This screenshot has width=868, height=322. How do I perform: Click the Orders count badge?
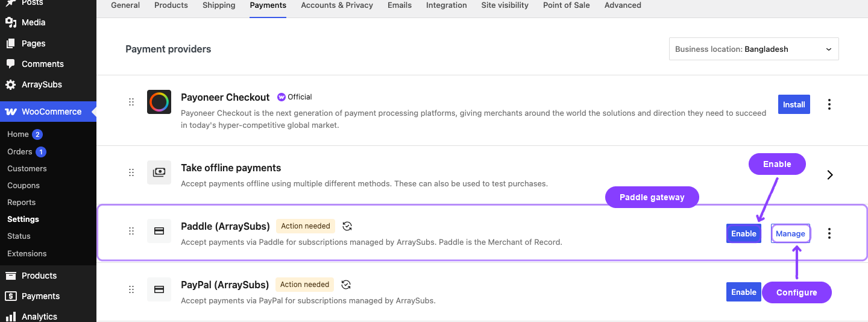pyautogui.click(x=40, y=152)
